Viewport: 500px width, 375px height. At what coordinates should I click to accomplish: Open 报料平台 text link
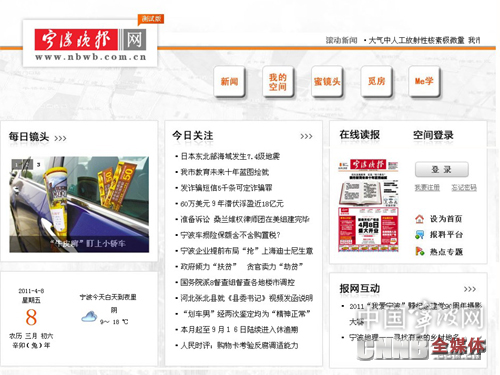click(x=446, y=235)
